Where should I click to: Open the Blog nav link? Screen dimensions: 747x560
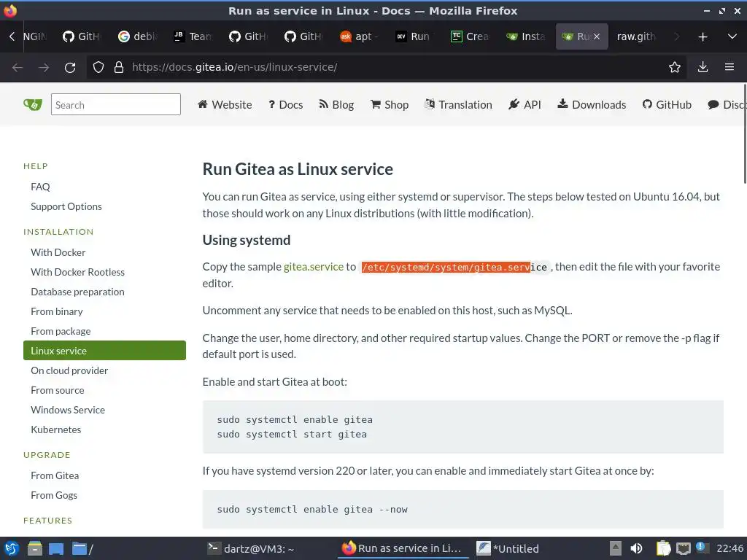tap(336, 105)
